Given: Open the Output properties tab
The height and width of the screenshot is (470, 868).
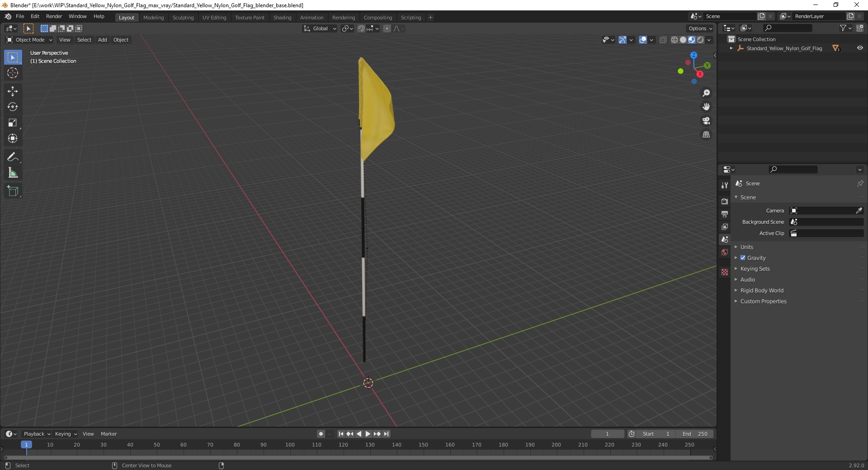Looking at the screenshot, I should coord(725,214).
